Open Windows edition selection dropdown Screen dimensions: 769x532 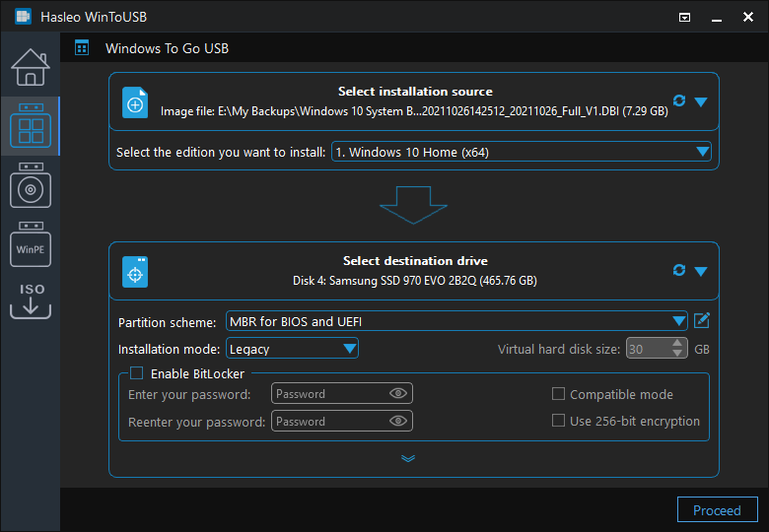(x=522, y=152)
